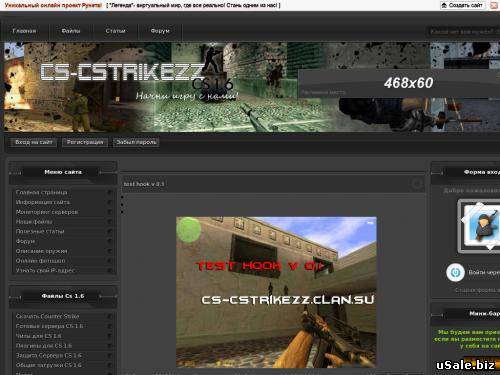Open Описание оружия menu item
Image resolution: width=500 pixels, height=375 pixels.
pos(41,251)
